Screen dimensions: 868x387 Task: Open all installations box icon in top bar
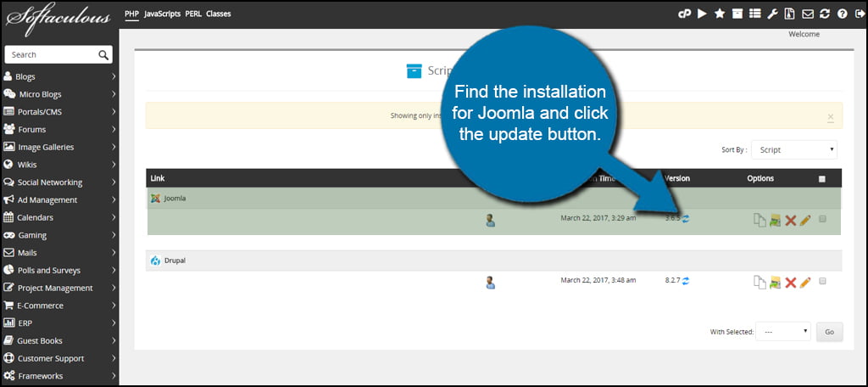(x=737, y=14)
